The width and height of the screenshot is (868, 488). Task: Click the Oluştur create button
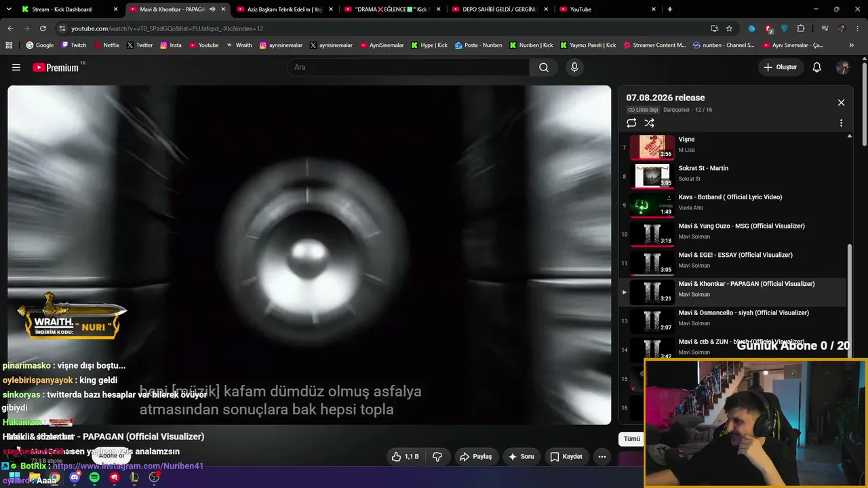tap(781, 67)
